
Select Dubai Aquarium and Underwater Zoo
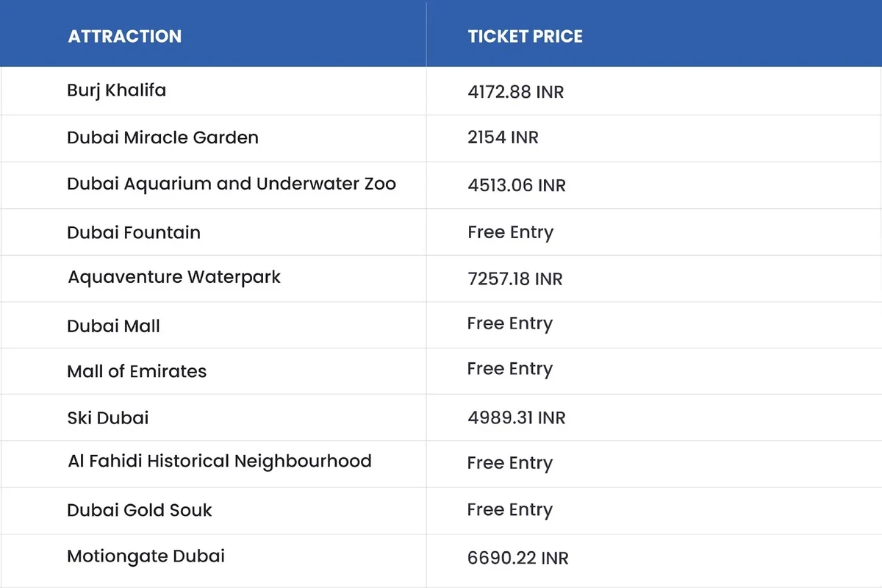click(232, 184)
